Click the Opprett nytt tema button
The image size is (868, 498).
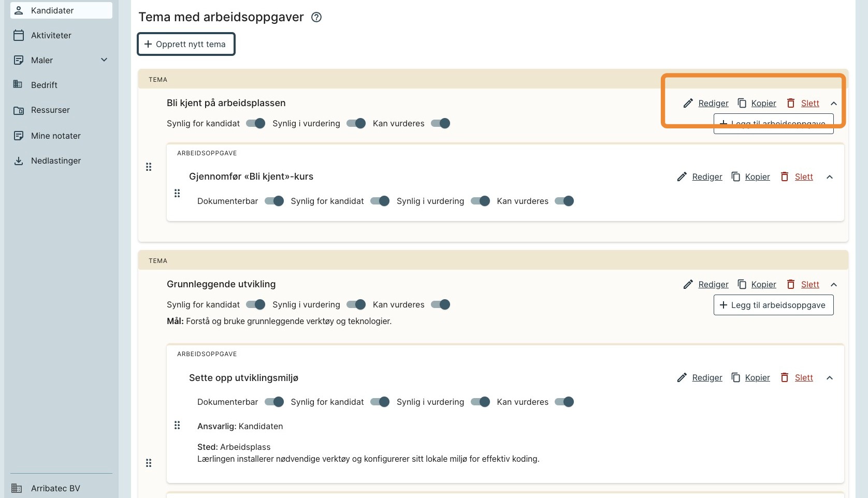click(x=186, y=44)
